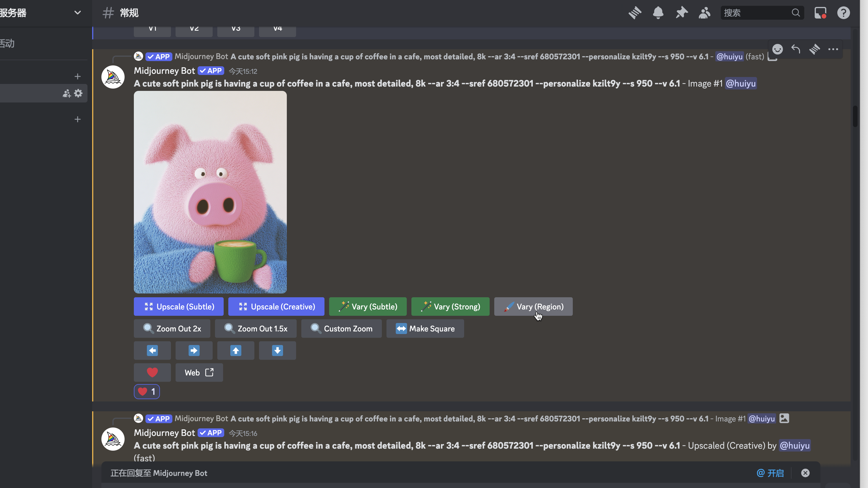868x488 pixels.
Task: Click Make Square button
Action: point(425,329)
